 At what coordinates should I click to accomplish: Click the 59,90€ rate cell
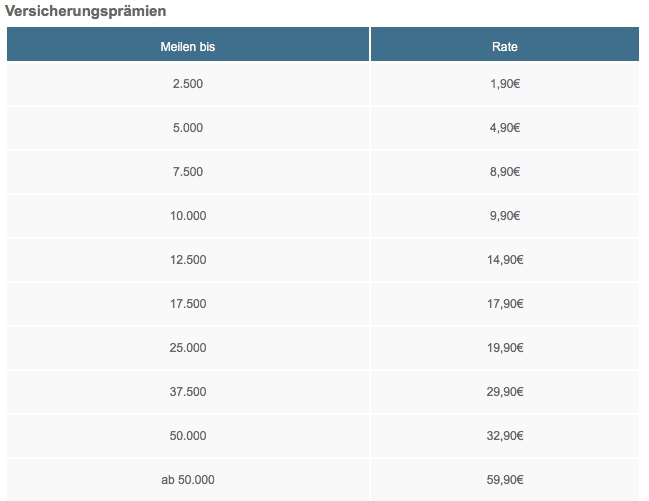coord(505,480)
